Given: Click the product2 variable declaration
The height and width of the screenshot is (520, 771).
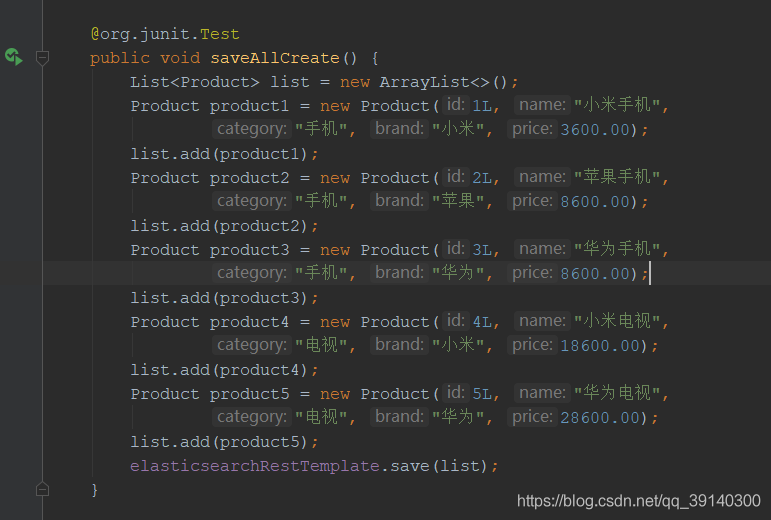Looking at the screenshot, I should click(249, 178).
